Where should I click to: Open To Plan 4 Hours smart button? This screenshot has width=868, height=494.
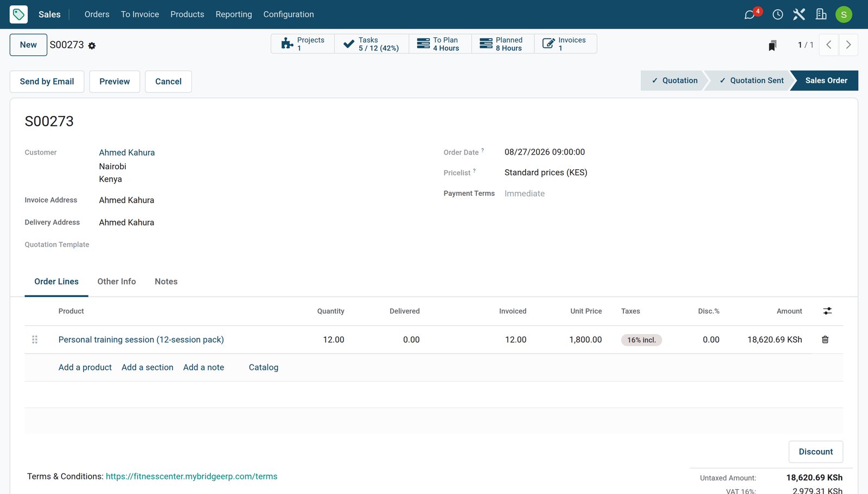[x=440, y=44]
